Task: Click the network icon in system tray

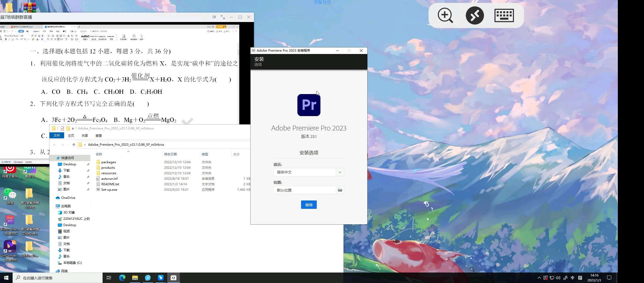Action: [x=552, y=278]
